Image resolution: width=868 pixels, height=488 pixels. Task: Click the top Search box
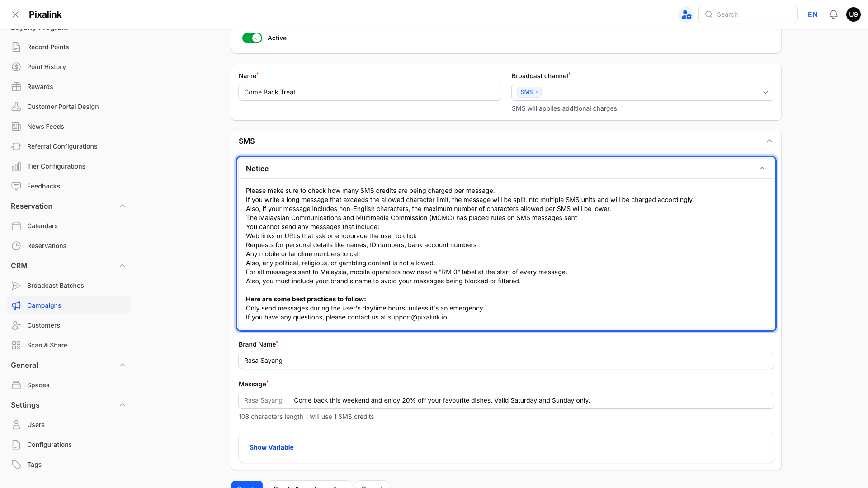[748, 14]
